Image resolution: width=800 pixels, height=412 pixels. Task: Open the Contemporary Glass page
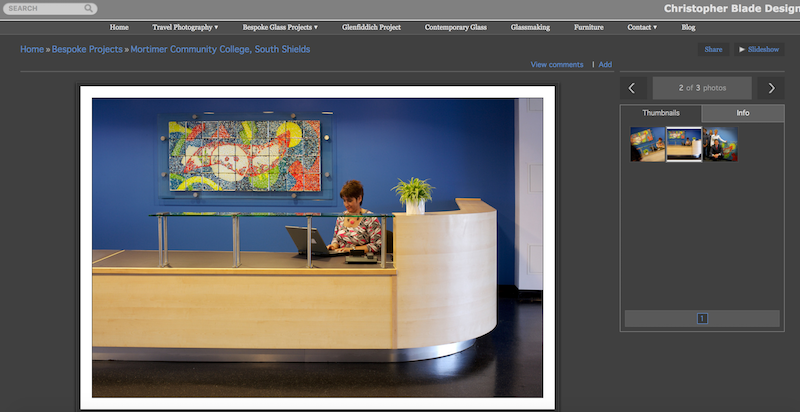coord(454,27)
